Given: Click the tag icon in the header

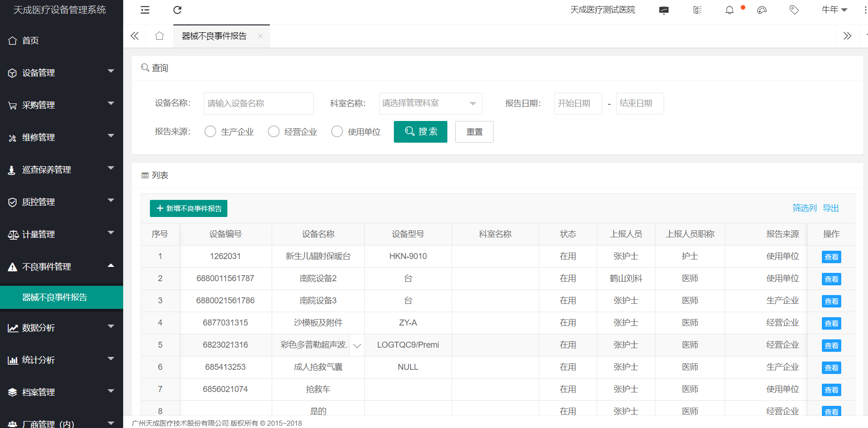Looking at the screenshot, I should [794, 10].
